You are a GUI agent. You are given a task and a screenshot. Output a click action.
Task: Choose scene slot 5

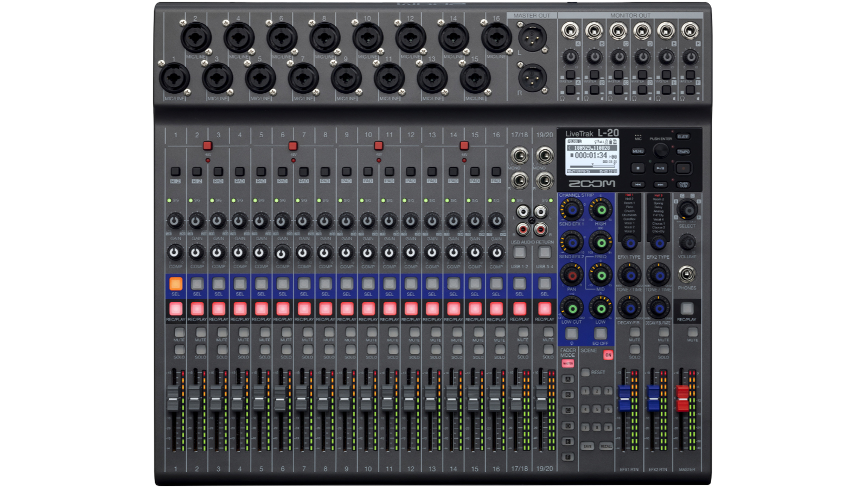tap(597, 409)
